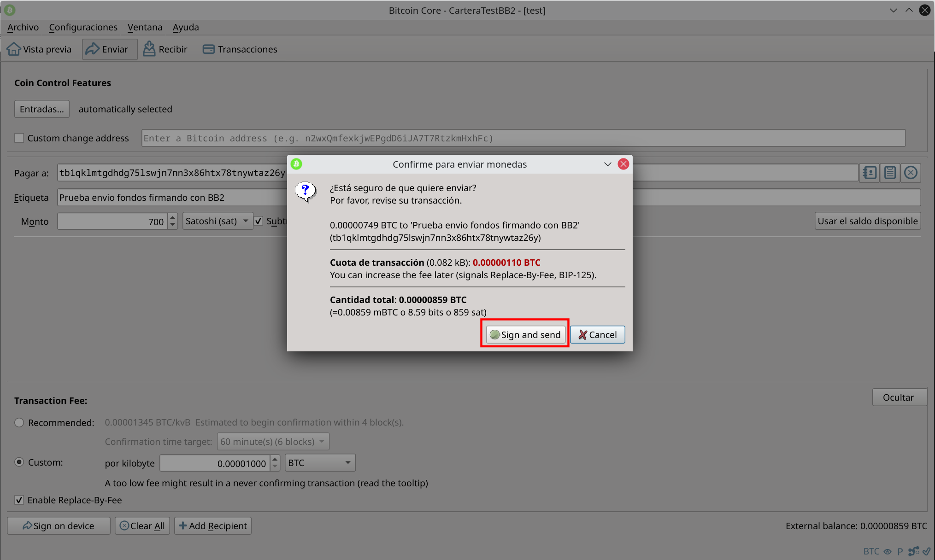Open the address book icon

pyautogui.click(x=870, y=173)
